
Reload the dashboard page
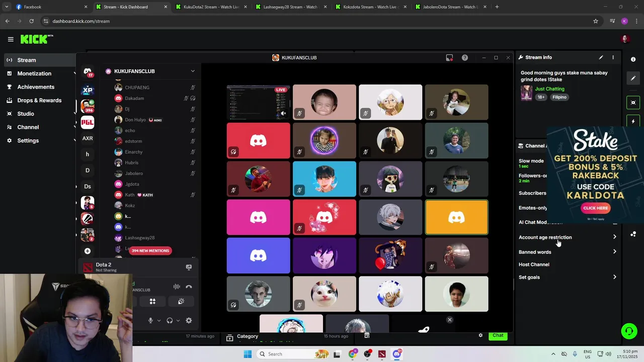(31, 21)
